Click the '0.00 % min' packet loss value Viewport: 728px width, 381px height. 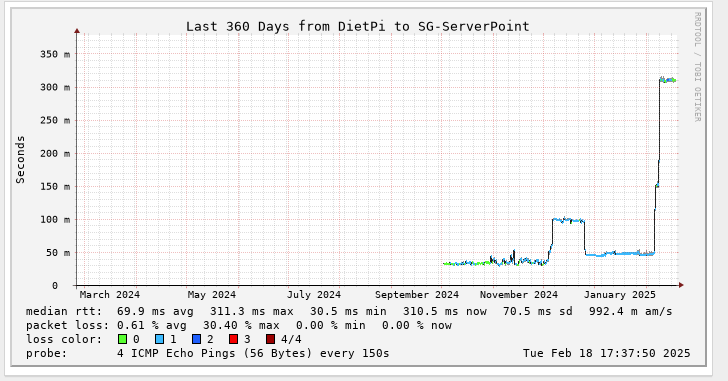(331, 325)
